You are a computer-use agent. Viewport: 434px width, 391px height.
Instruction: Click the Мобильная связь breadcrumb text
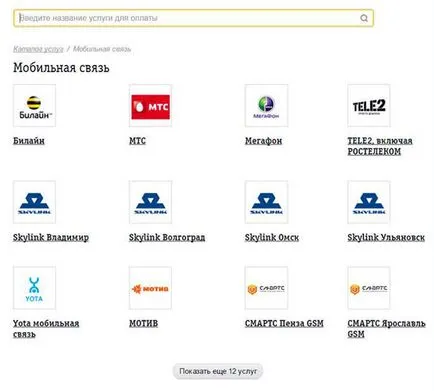tap(102, 49)
